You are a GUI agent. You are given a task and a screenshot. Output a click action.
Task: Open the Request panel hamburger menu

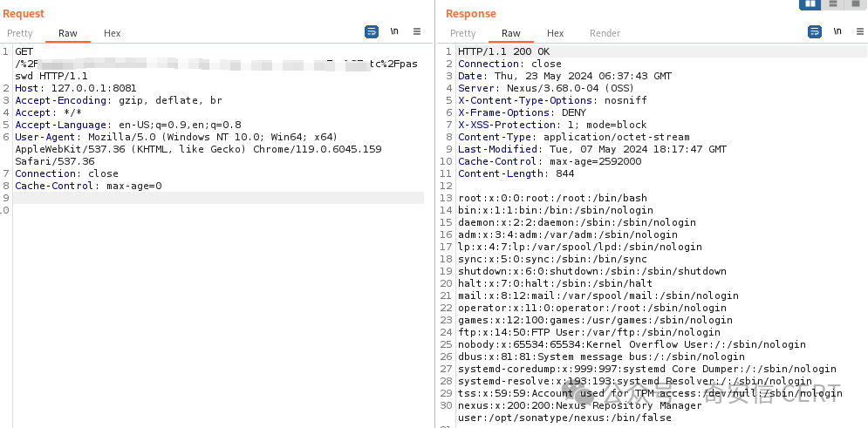point(417,32)
